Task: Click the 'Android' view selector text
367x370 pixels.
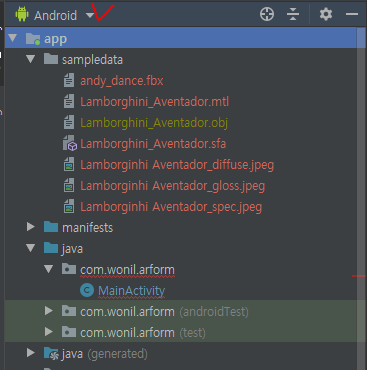Action: [x=55, y=15]
